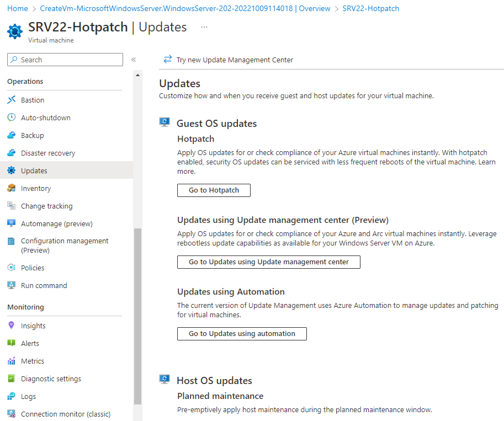
Task: Open the Metrics chart icon entry
Action: (x=11, y=361)
